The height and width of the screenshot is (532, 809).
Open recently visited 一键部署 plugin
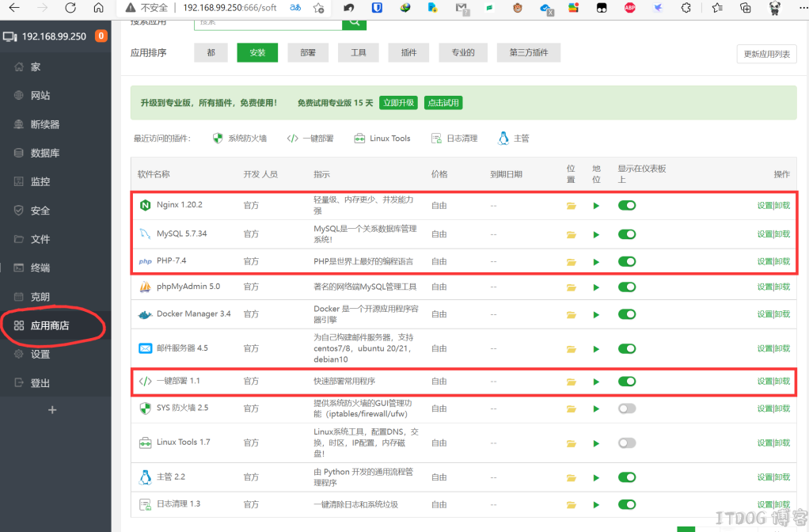[x=310, y=139]
